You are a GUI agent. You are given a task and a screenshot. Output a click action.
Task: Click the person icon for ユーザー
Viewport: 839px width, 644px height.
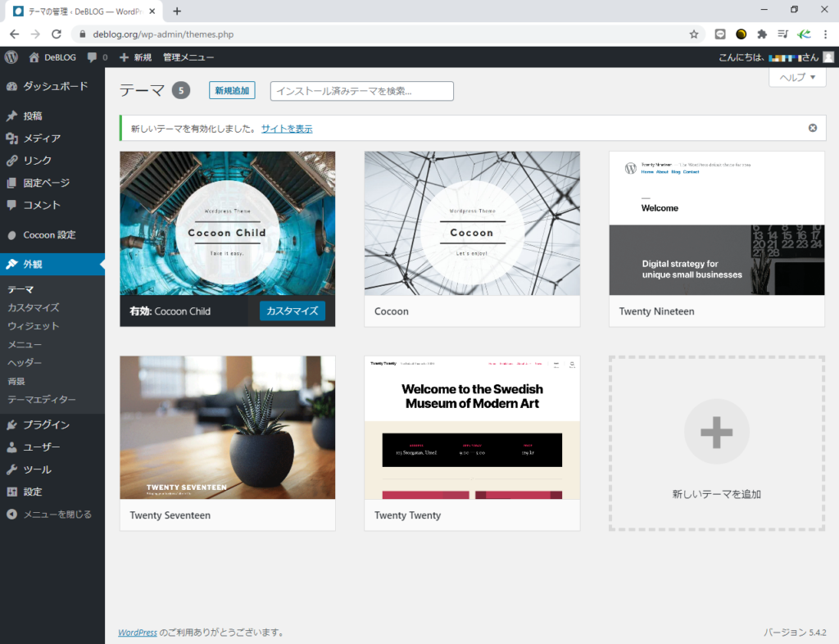11,447
